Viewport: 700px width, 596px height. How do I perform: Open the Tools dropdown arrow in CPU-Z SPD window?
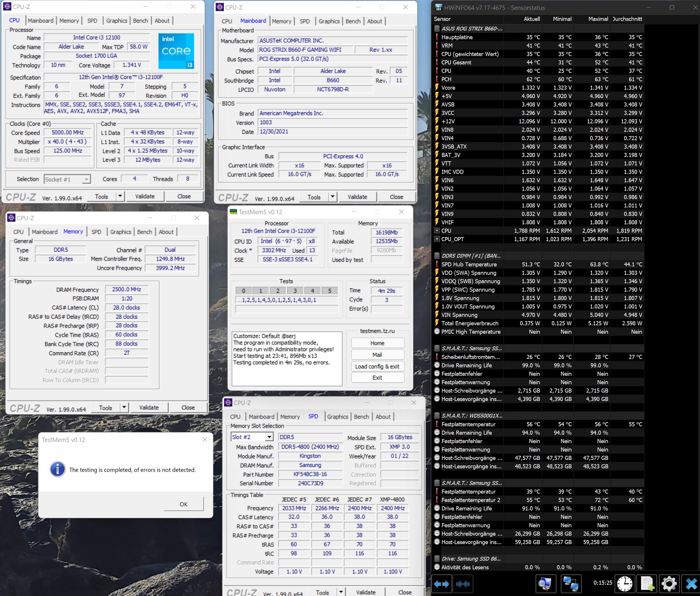click(341, 592)
